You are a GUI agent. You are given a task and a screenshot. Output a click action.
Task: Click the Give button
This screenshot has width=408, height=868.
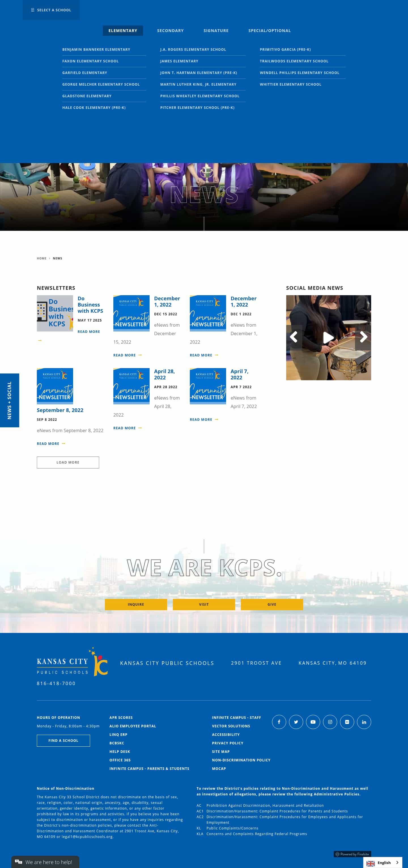coord(272,605)
